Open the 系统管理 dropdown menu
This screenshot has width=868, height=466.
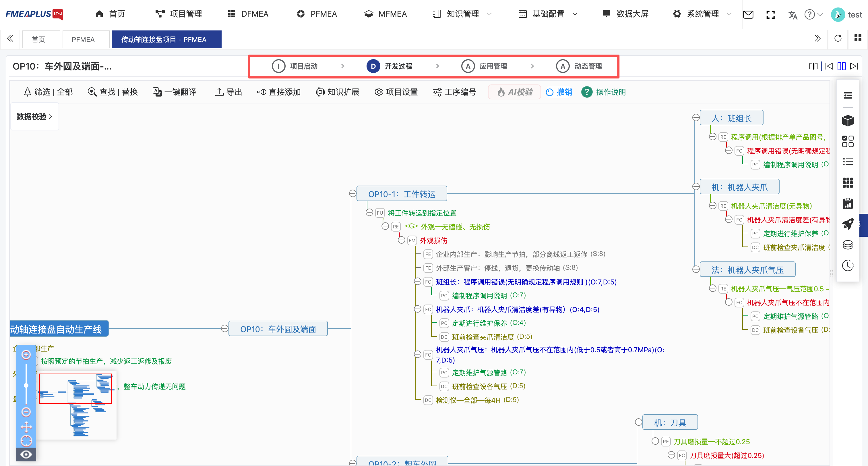(702, 14)
